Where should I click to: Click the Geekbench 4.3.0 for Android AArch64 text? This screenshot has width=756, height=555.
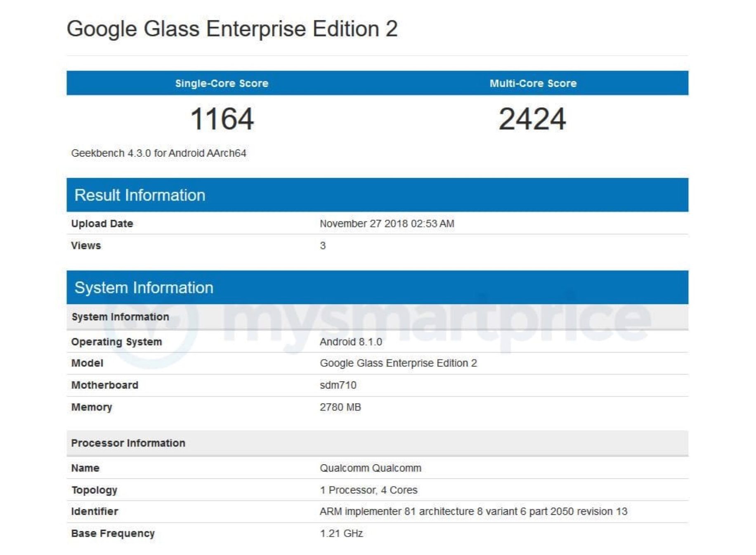(x=158, y=153)
